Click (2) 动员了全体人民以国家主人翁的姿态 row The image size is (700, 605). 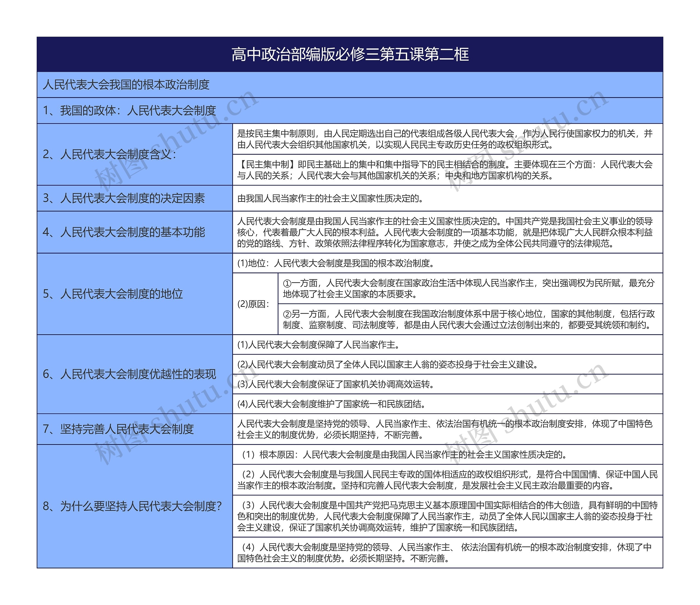448,364
